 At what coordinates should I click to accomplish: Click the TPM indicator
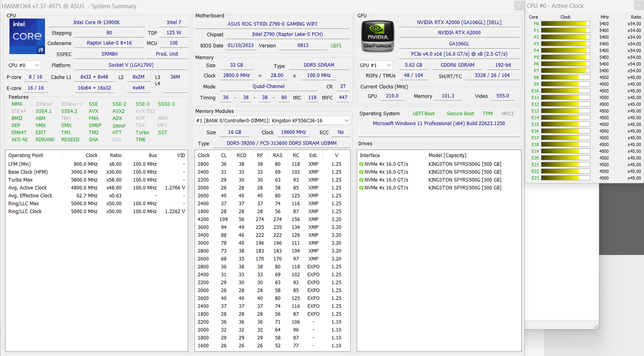point(487,114)
